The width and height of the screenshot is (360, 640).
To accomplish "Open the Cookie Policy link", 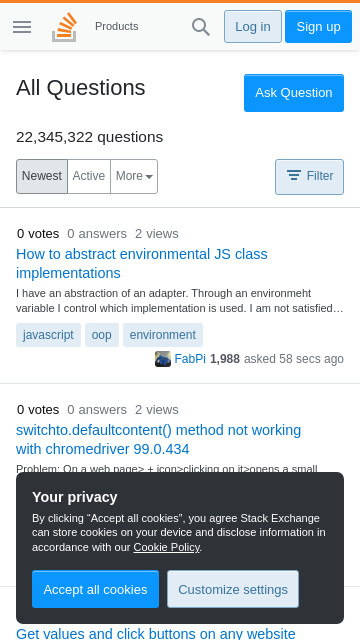I will click(x=167, y=547).
